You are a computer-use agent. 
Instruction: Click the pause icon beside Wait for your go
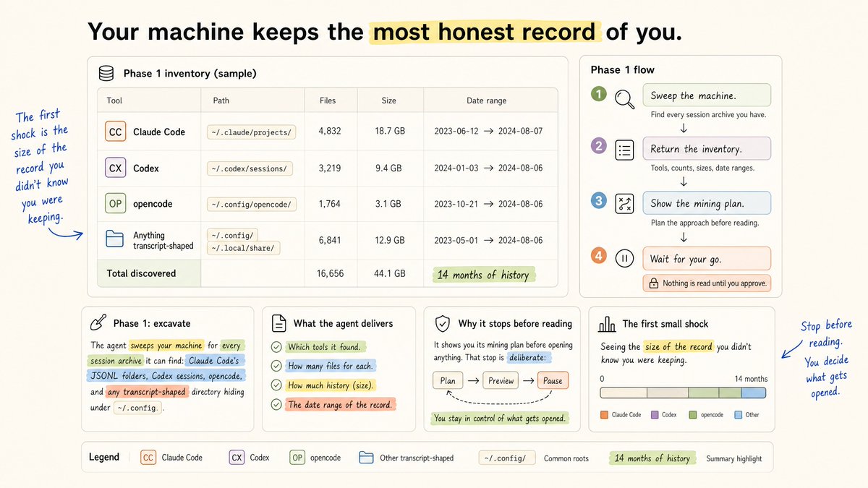[x=624, y=259]
